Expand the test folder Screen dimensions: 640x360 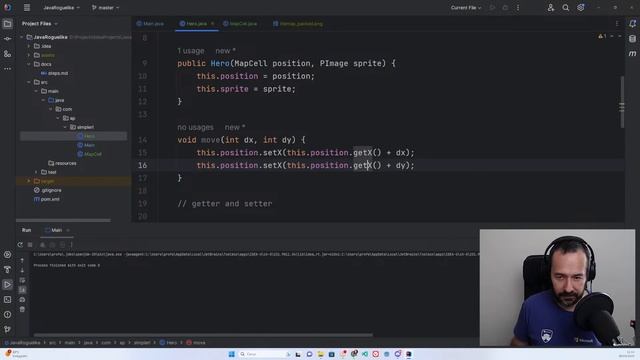click(x=36, y=172)
